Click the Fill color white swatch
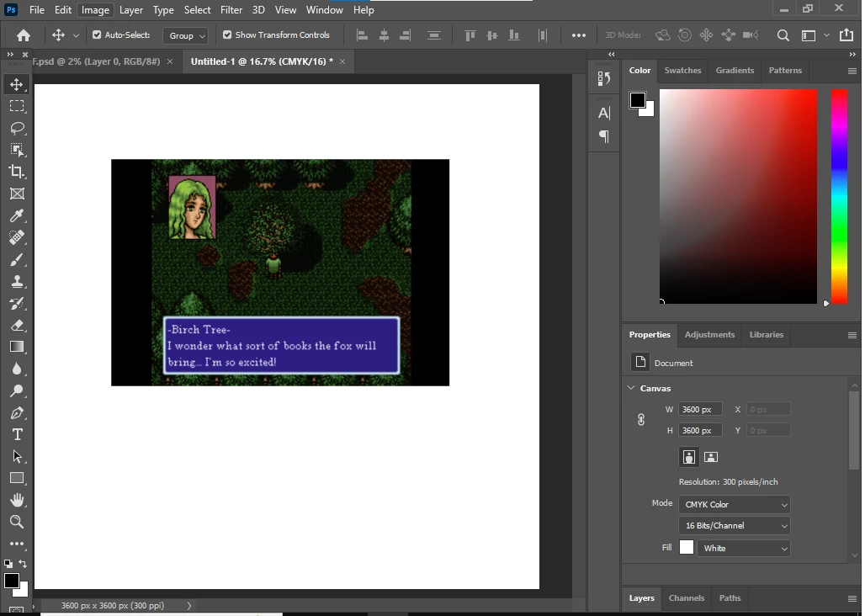865x616 pixels. 687,548
